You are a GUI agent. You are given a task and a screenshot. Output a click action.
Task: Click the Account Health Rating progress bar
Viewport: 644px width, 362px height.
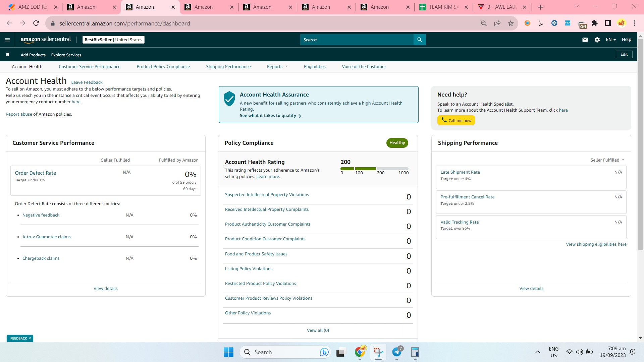[374, 169]
